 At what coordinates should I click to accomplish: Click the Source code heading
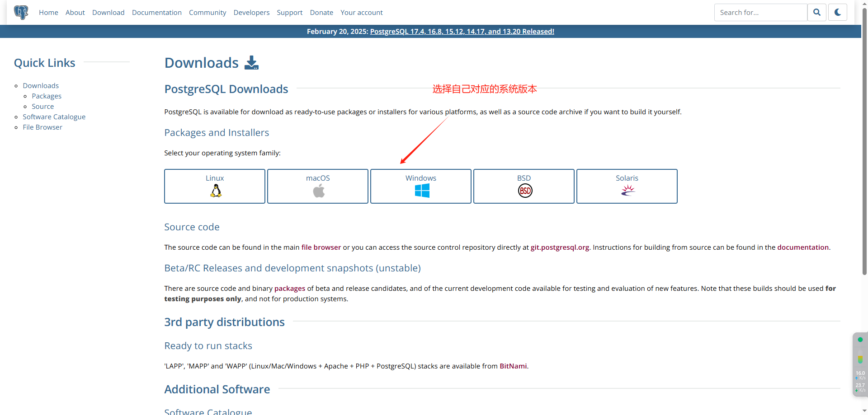point(192,227)
